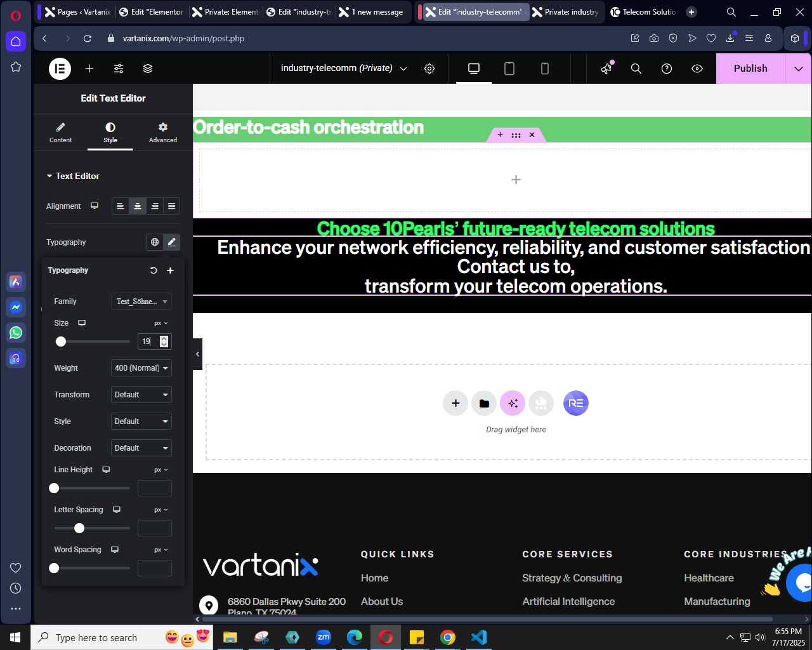Image resolution: width=812 pixels, height=650 pixels.
Task: Switch to mobile responsive view
Action: (x=545, y=69)
